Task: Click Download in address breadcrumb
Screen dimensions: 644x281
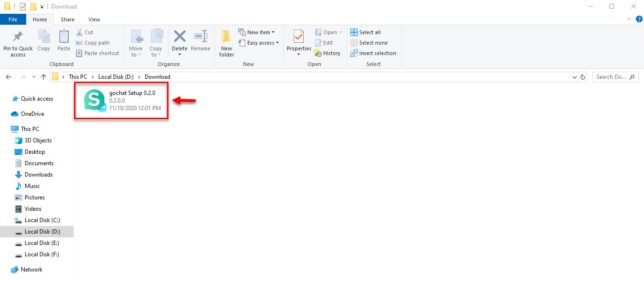Action: (158, 77)
